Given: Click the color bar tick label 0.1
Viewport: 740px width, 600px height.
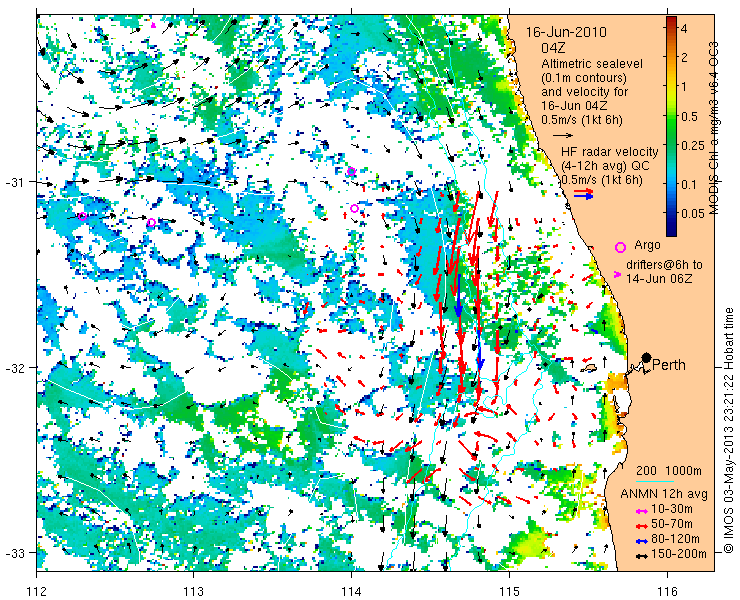Looking at the screenshot, I should coord(690,184).
